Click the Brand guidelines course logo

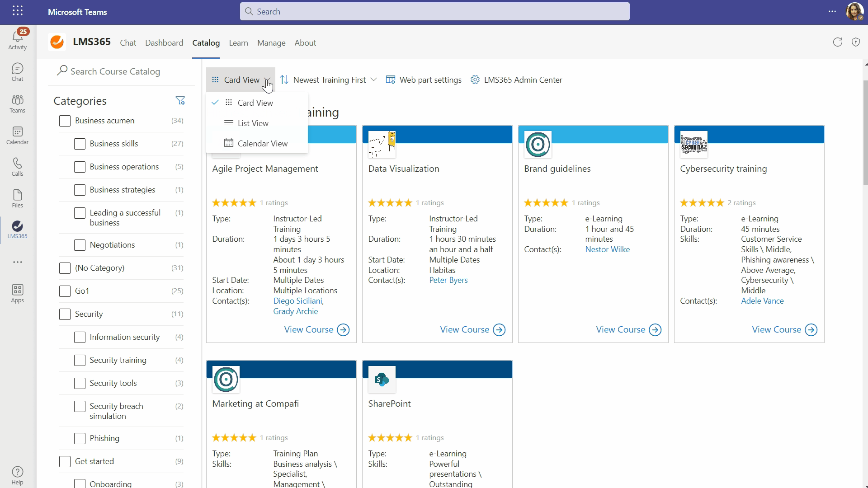pyautogui.click(x=538, y=145)
